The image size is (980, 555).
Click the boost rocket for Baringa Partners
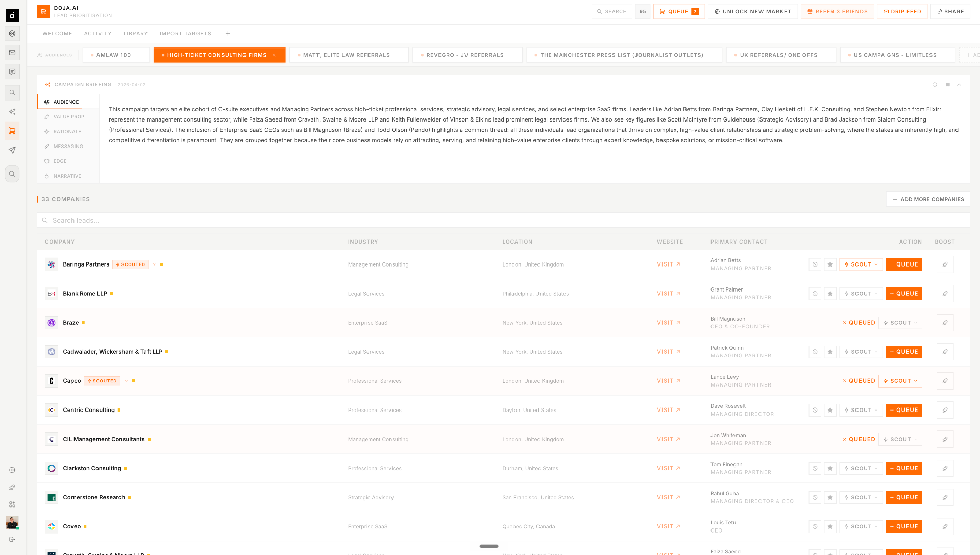945,264
